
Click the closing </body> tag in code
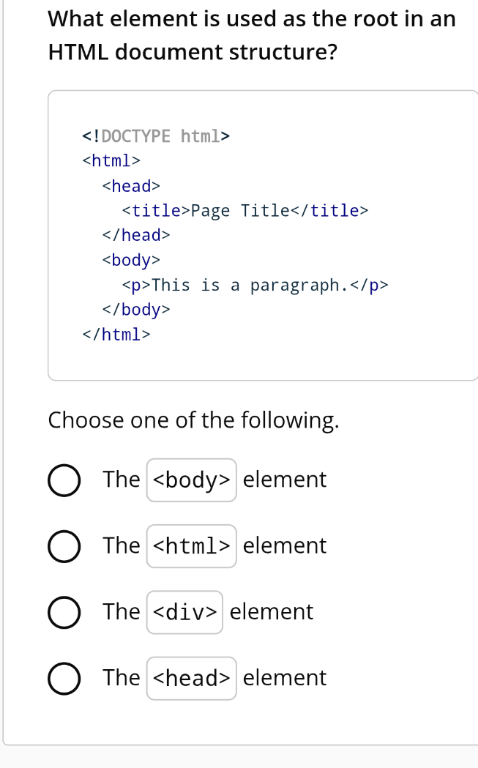point(136,310)
